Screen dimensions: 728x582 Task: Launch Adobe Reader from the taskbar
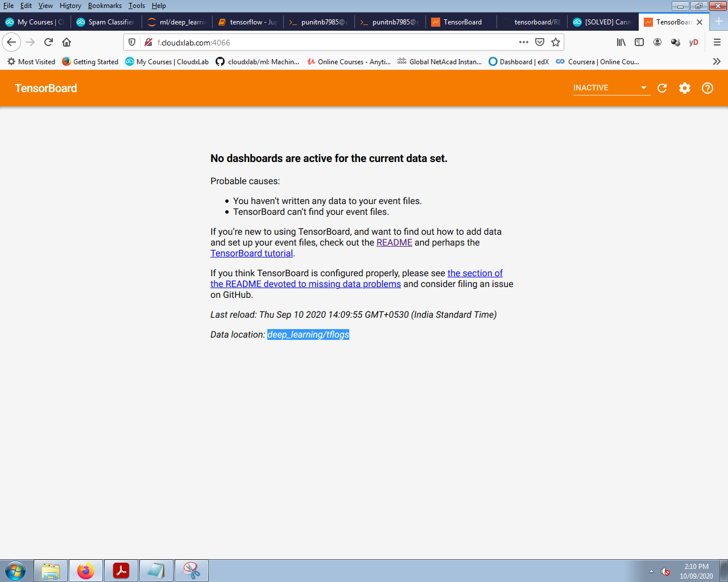coord(121,570)
